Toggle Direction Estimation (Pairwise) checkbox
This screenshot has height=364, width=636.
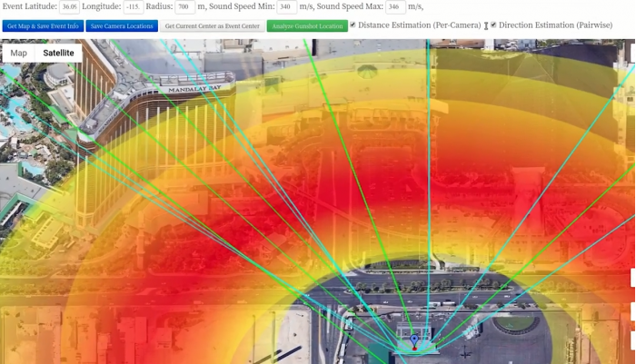coord(493,25)
